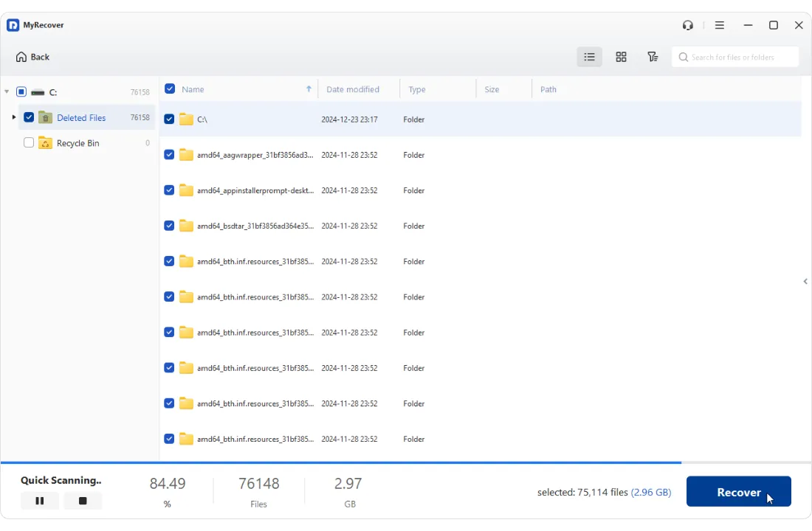Sort files by Type column header
The width and height of the screenshot is (812, 531).
pos(417,89)
